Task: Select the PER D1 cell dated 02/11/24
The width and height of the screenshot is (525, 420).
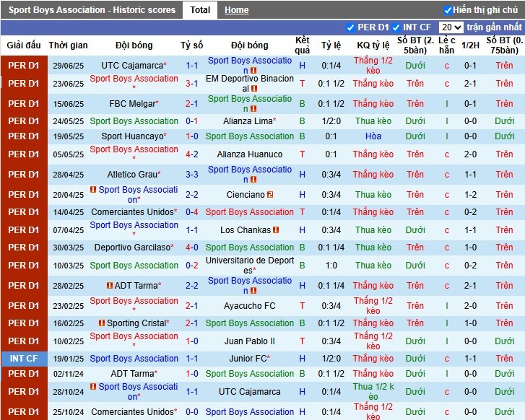Action: 24,374
